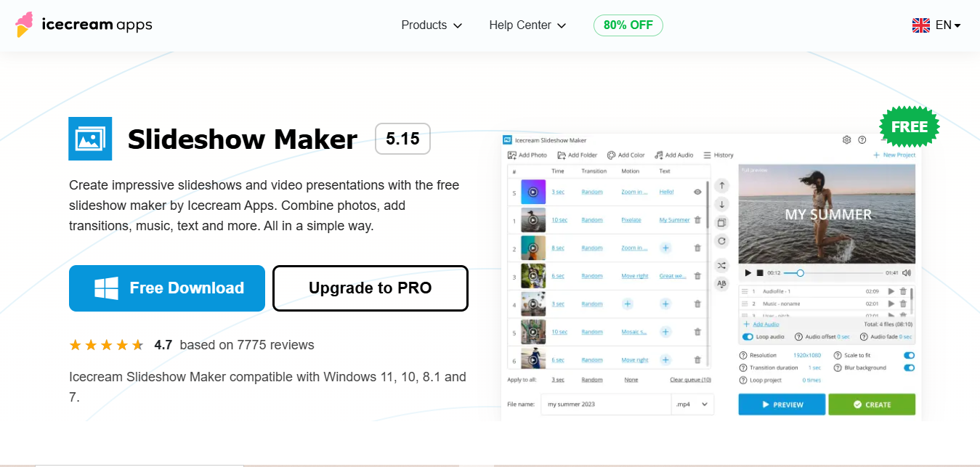980x467 pixels.
Task: Click None motion in Apply to all row
Action: [x=631, y=379]
